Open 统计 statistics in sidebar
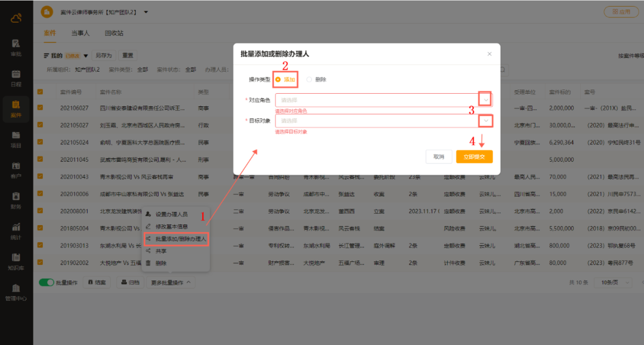644x345 pixels. [16, 230]
